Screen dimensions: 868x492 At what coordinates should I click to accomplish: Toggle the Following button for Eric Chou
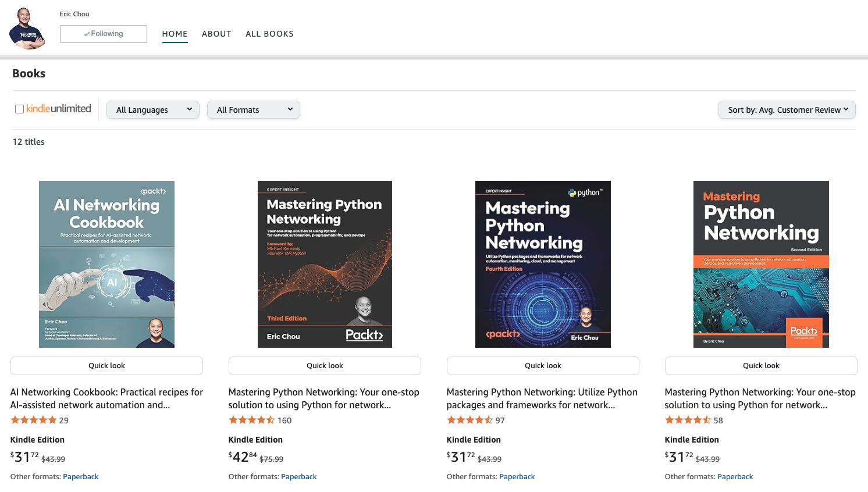tap(104, 34)
